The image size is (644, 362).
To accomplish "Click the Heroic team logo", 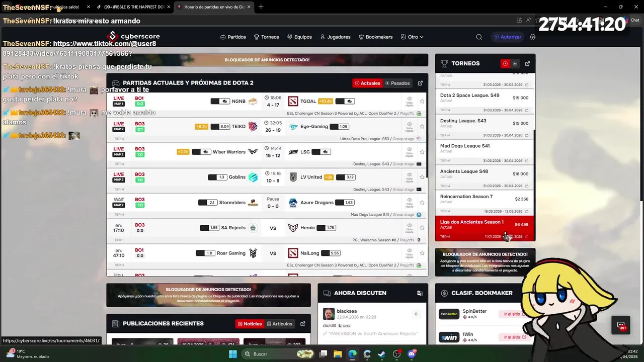I will coord(293,228).
